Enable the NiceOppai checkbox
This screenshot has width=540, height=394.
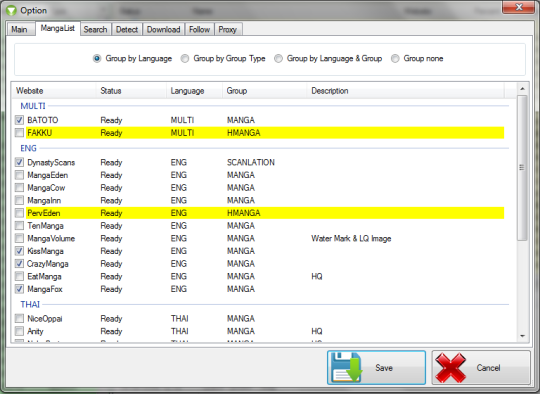click(19, 319)
